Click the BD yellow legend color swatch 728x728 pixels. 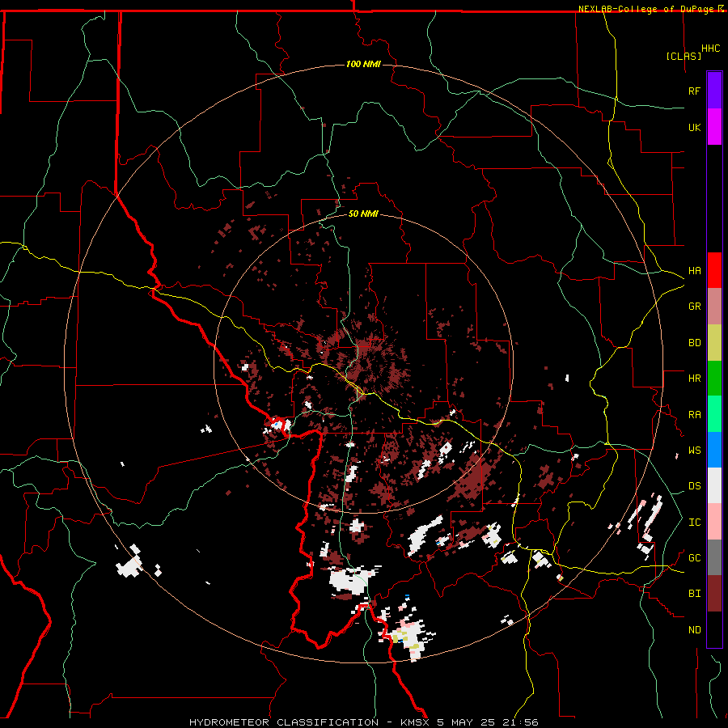pyautogui.click(x=714, y=343)
